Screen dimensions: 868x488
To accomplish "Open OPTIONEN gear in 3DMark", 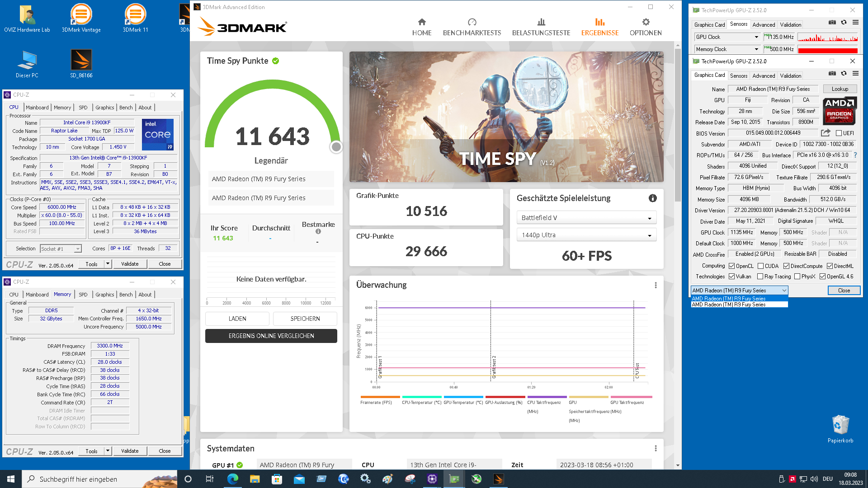I will 646,27.
